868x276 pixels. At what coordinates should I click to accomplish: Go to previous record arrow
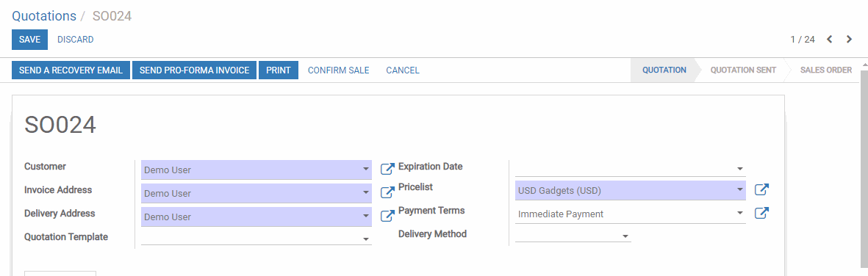coord(829,39)
